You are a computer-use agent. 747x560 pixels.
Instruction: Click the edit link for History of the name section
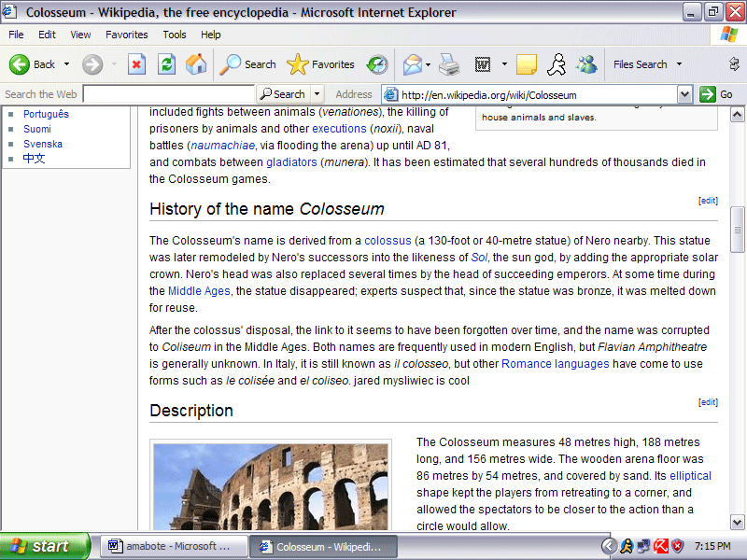(x=708, y=201)
